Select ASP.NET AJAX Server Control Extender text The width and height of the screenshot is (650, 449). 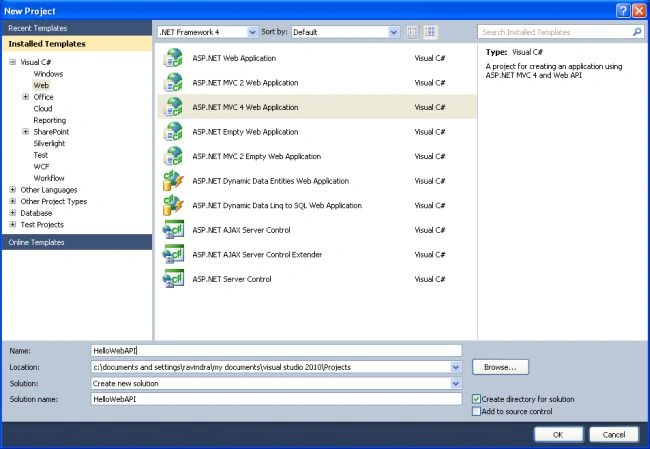[x=257, y=255]
